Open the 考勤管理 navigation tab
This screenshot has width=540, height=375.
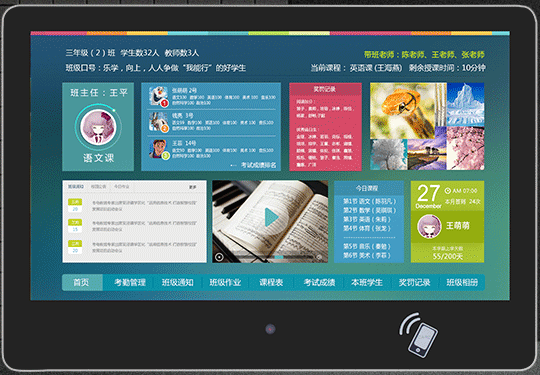(130, 283)
